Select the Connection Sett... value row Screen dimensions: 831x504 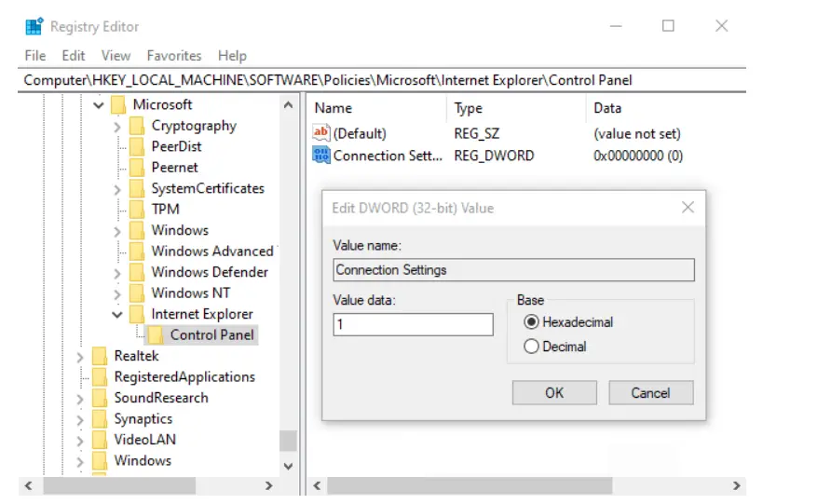[497, 156]
